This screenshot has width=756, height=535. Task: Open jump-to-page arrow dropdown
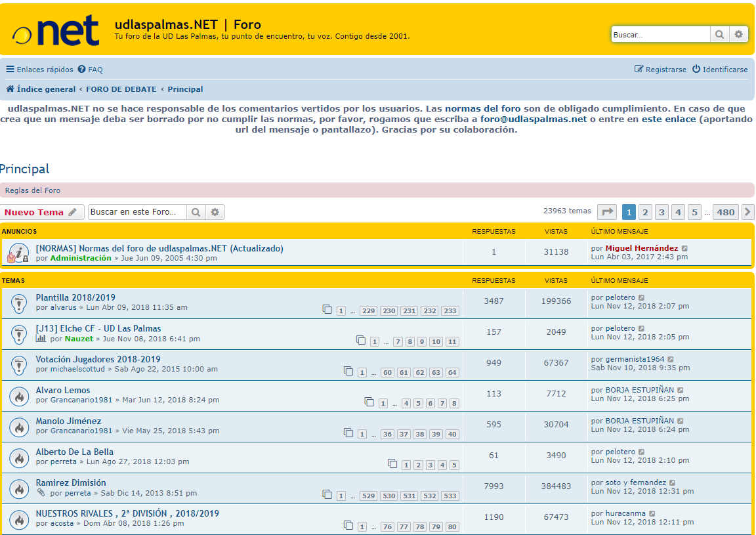click(607, 212)
